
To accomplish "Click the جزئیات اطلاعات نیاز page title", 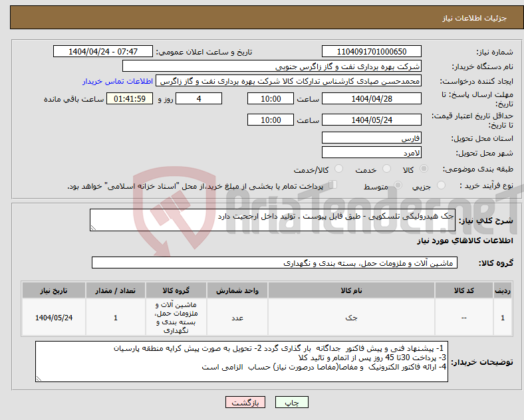I will (x=475, y=19).
